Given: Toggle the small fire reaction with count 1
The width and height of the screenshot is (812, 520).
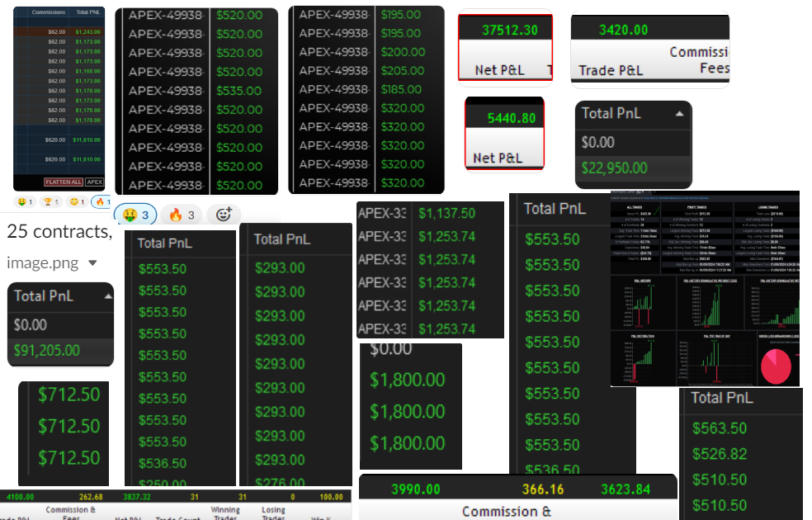Looking at the screenshot, I should [x=101, y=201].
